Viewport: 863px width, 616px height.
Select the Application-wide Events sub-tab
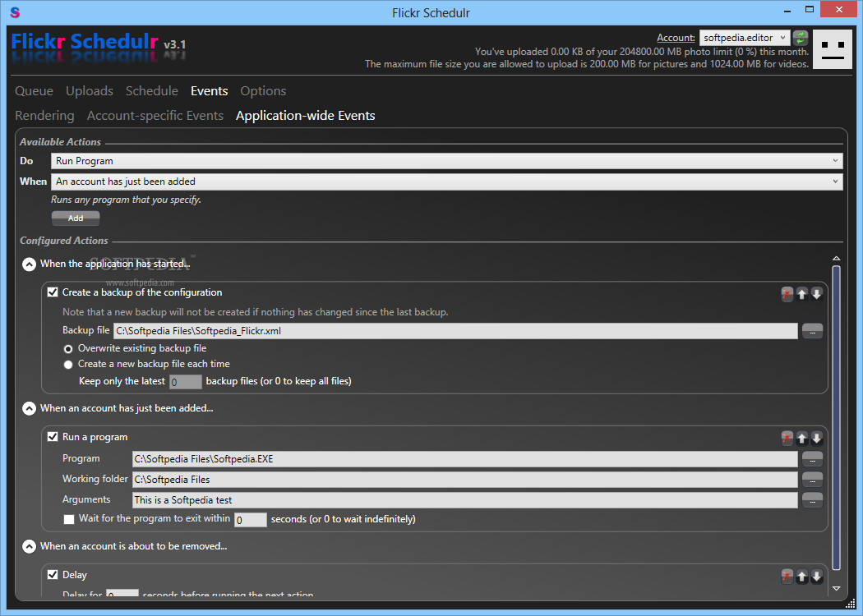(x=306, y=116)
